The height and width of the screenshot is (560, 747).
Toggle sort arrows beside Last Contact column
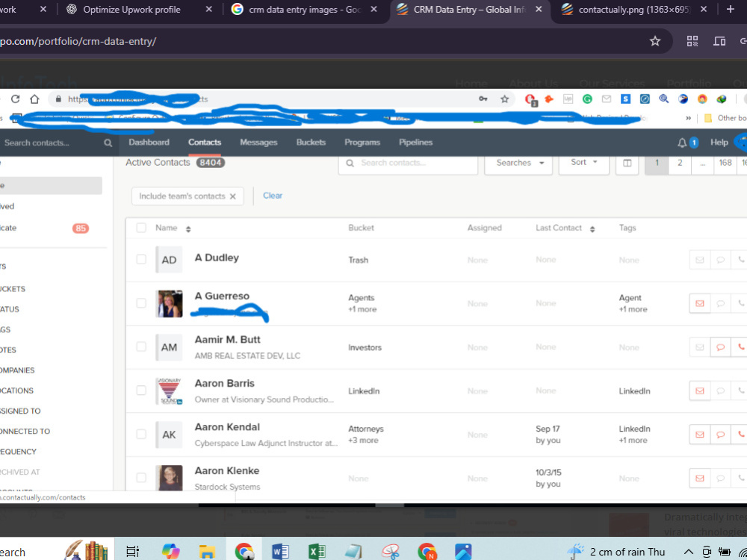click(x=592, y=229)
